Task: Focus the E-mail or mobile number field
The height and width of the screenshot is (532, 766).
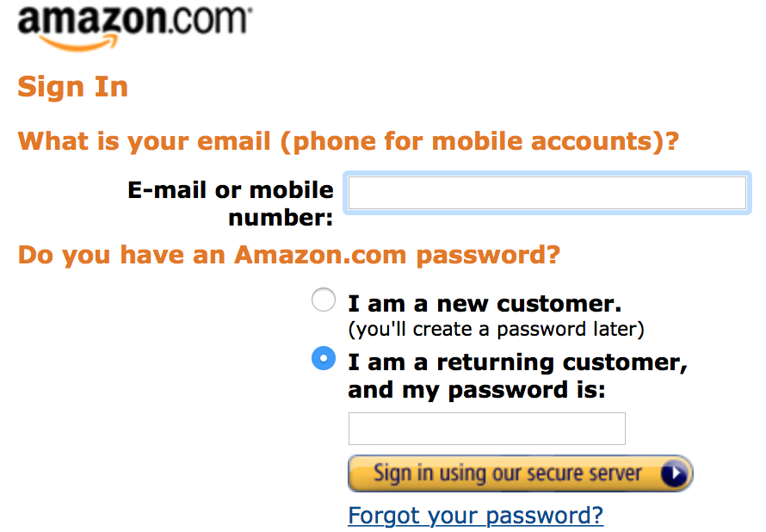Action: pos(547,193)
